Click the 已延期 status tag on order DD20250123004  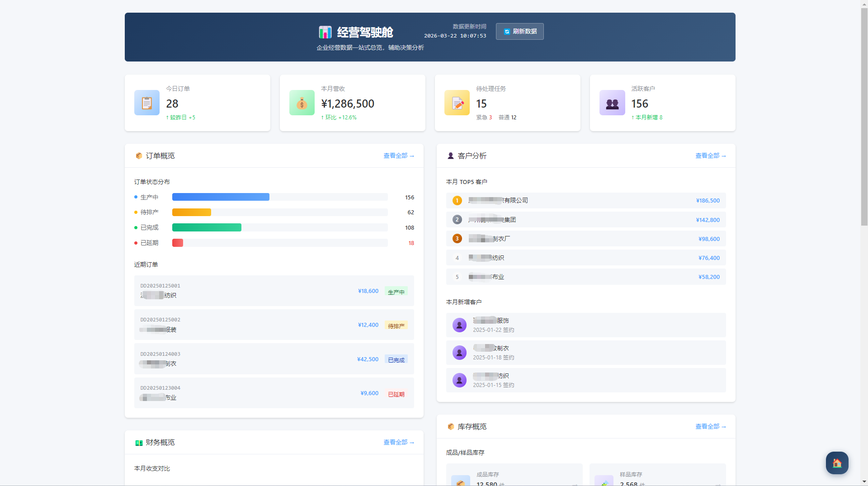(x=396, y=394)
